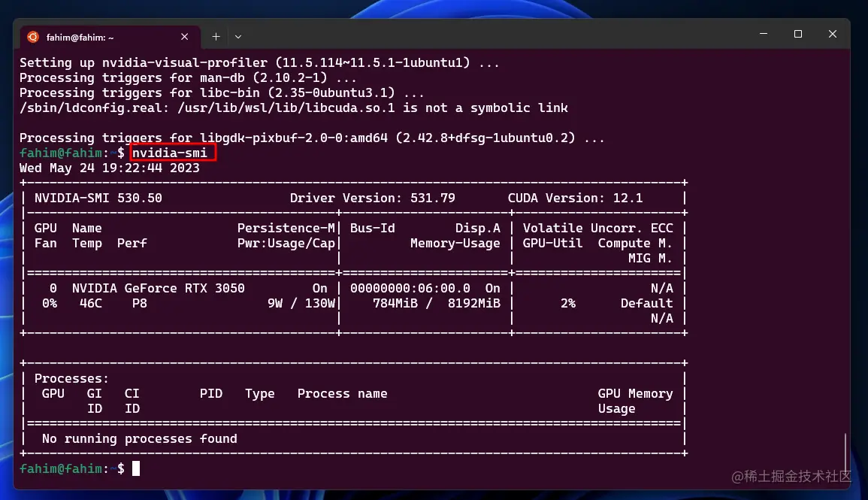Click the 'CUDA Version: 12.1' text

(575, 198)
